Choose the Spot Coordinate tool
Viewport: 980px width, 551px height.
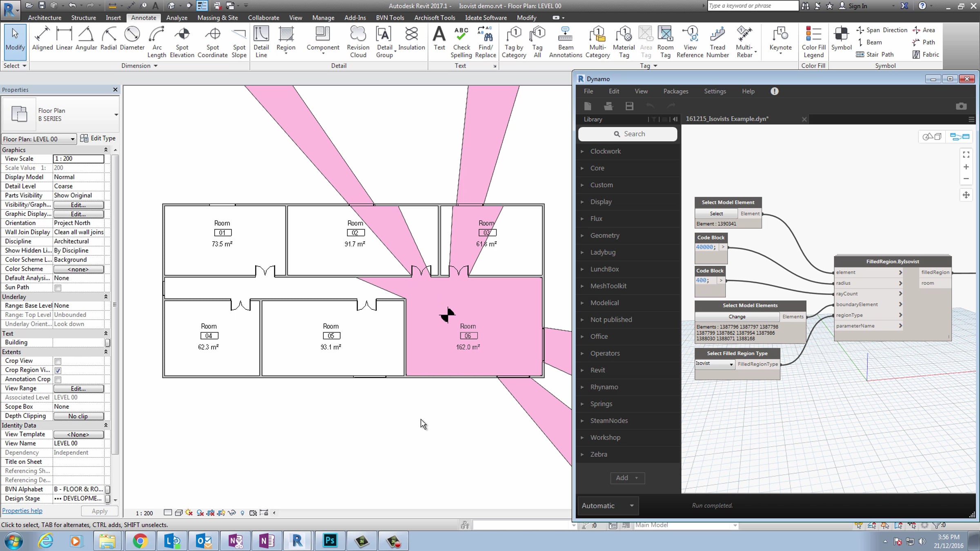coord(212,42)
